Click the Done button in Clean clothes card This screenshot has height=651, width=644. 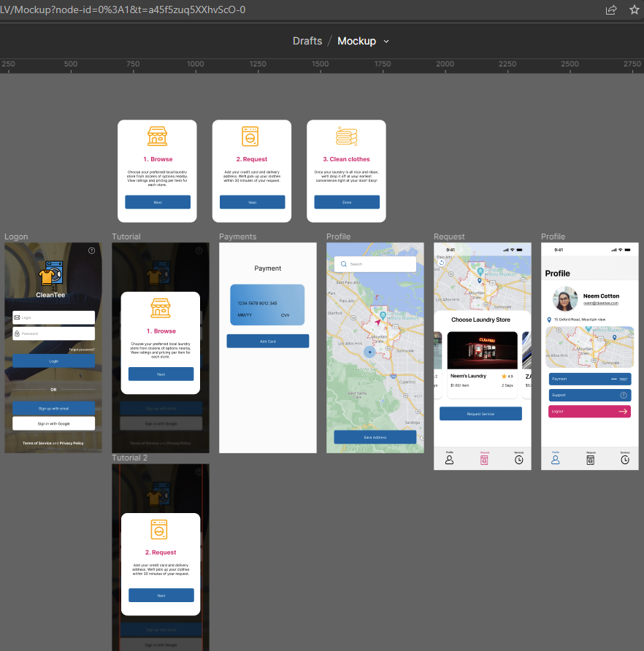[x=347, y=202]
